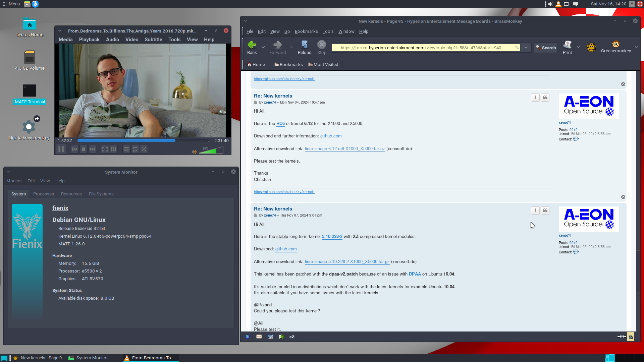Image resolution: width=644 pixels, height=362 pixels.
Task: Open ChatZilla cZ icon in status bar
Action: coord(292,337)
